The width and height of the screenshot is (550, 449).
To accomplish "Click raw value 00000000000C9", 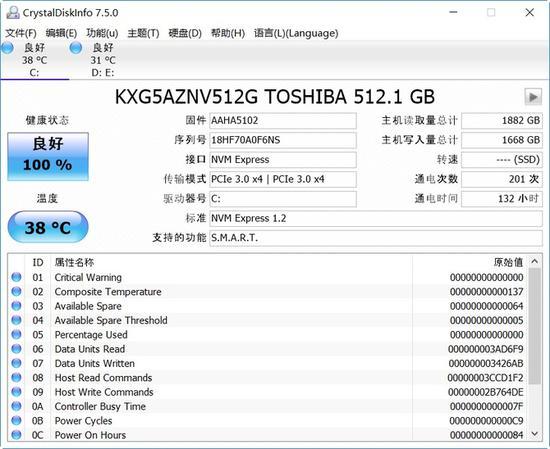I will (x=486, y=421).
